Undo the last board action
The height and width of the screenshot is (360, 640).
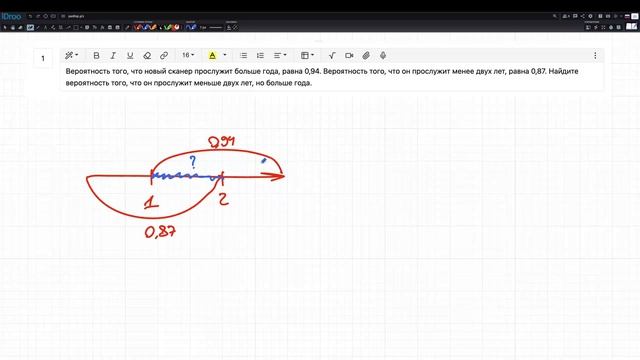pos(30,16)
